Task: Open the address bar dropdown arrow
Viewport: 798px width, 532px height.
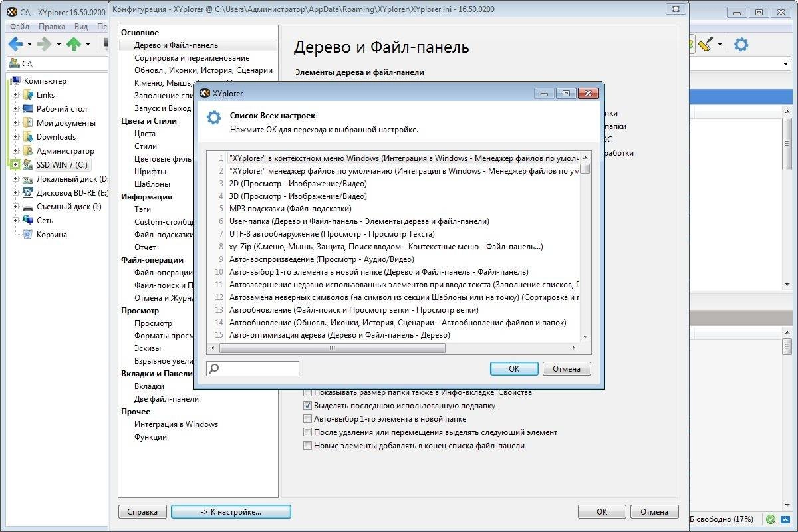Action: click(785, 64)
